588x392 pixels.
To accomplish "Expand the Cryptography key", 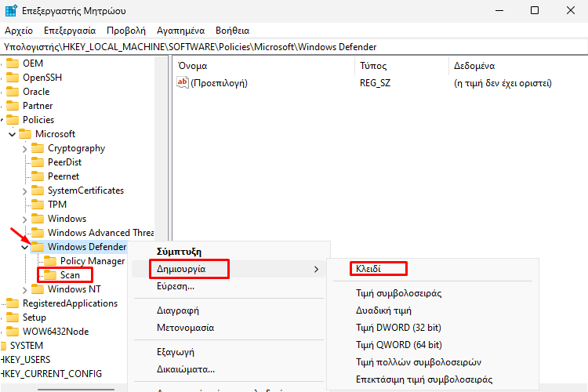I will [x=25, y=149].
